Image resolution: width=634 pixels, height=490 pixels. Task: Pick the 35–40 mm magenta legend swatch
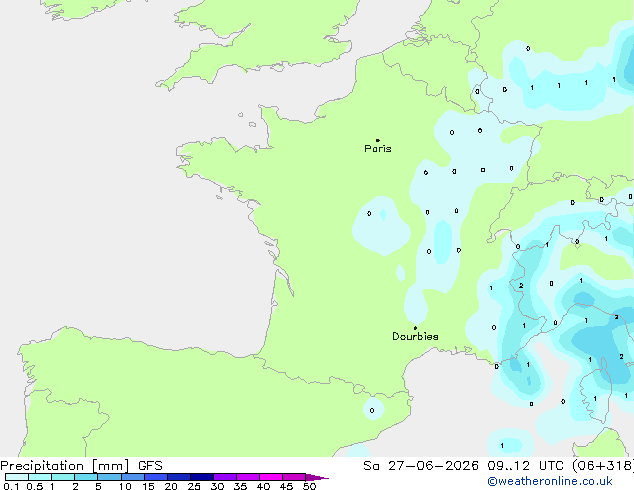point(248,477)
